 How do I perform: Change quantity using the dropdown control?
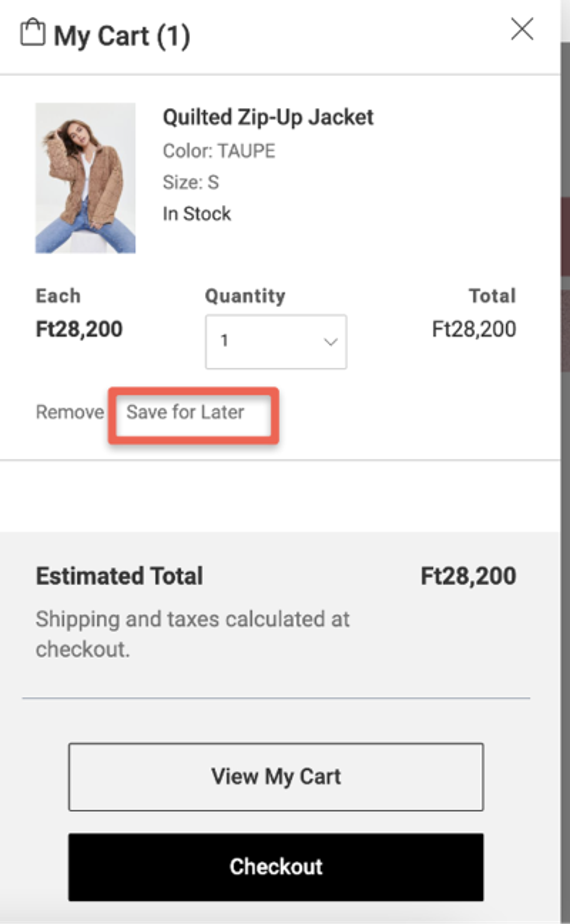(276, 341)
